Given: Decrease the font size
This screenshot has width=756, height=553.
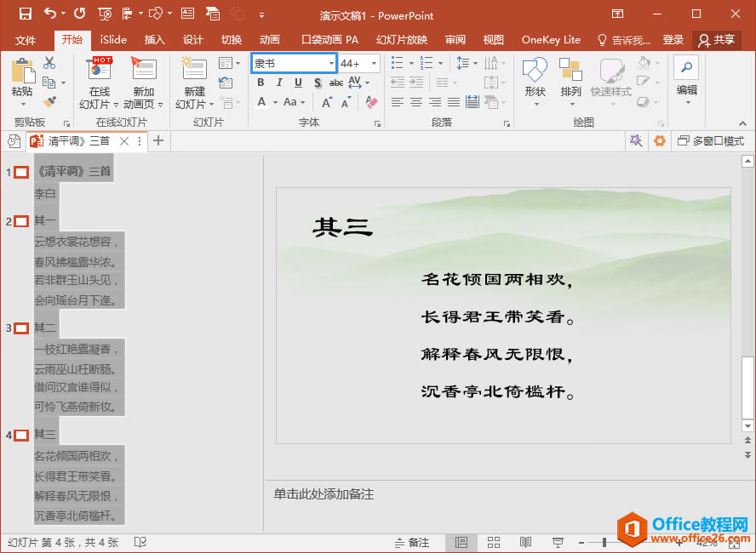Looking at the screenshot, I should click(x=346, y=102).
